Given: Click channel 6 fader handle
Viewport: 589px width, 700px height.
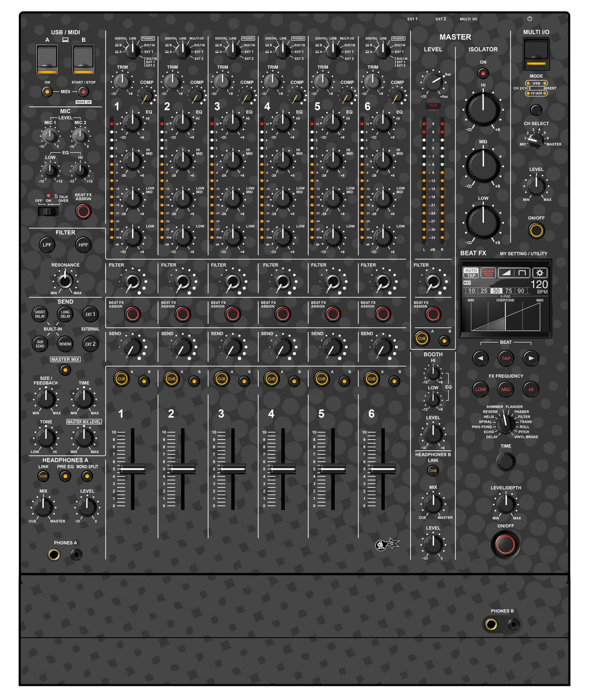Looking at the screenshot, I should click(x=383, y=469).
